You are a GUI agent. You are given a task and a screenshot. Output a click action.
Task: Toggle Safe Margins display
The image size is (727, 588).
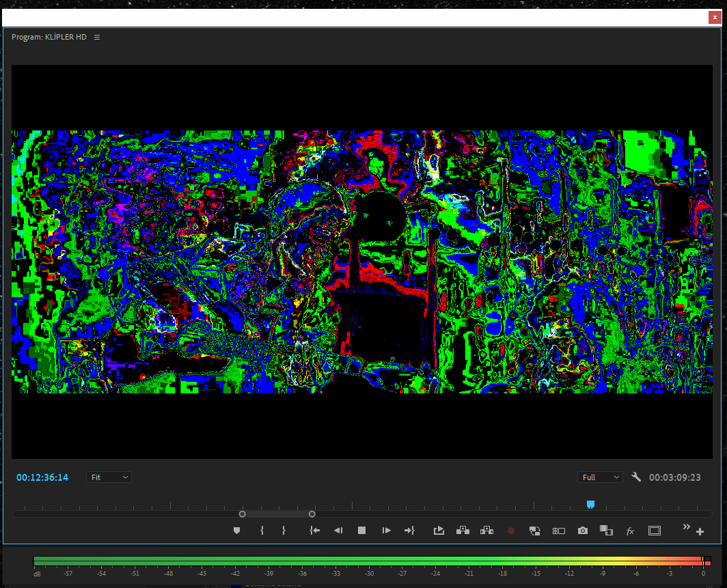coord(654,530)
